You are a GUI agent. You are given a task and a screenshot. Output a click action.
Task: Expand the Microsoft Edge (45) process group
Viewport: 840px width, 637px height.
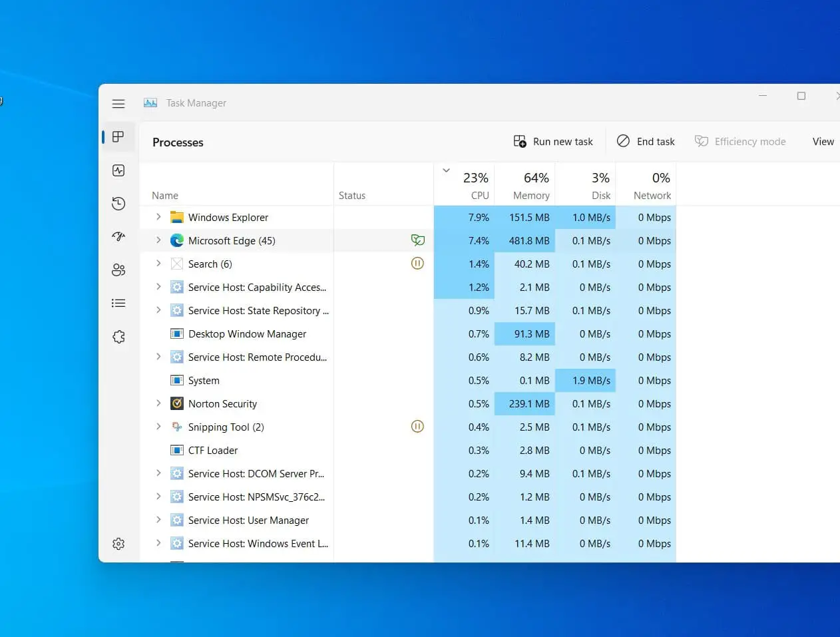click(158, 240)
